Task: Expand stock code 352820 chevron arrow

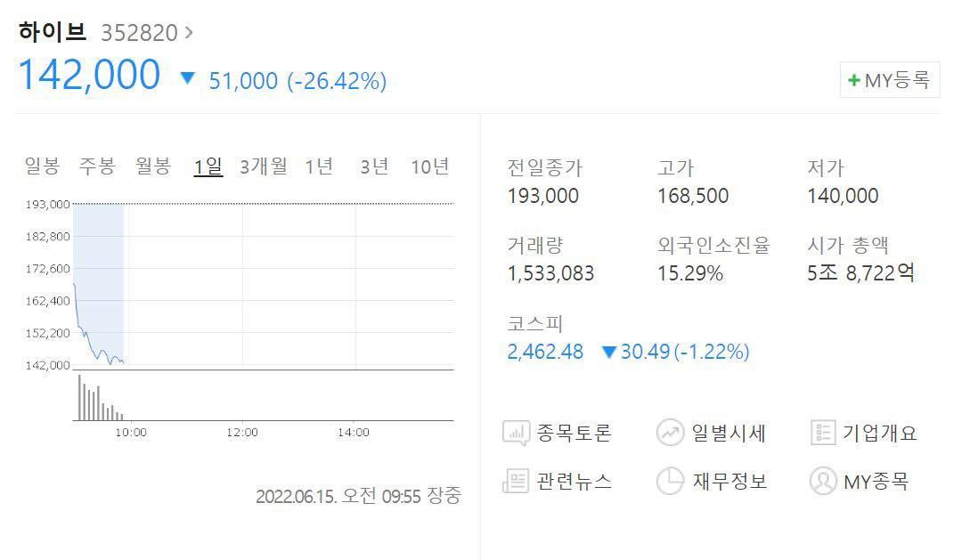Action: [x=188, y=33]
